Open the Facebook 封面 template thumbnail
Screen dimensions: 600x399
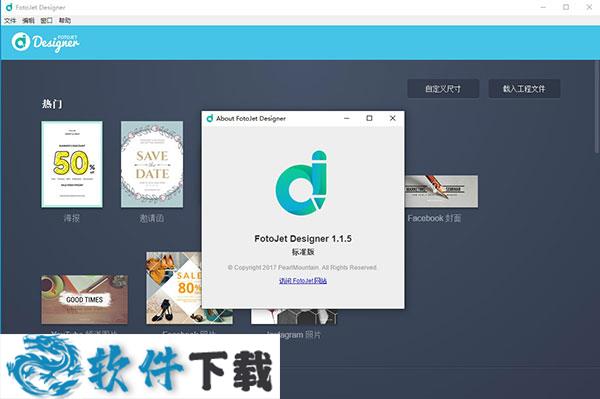[x=441, y=191]
